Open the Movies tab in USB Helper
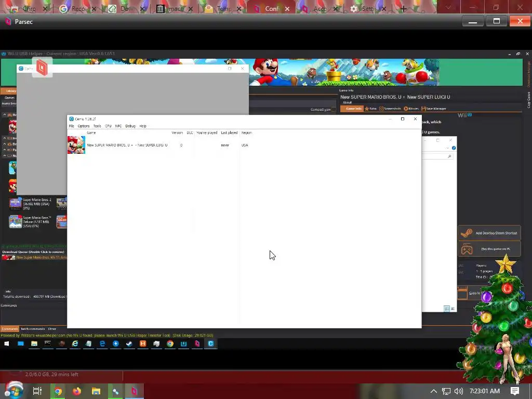Viewport: 532px width, 399px height. click(411, 109)
